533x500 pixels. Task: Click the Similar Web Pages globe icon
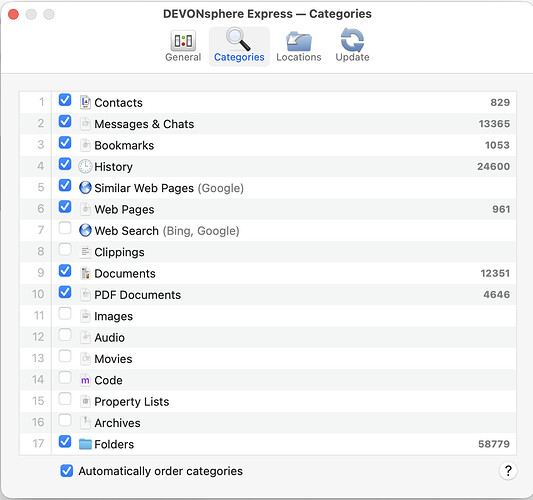pyautogui.click(x=85, y=188)
